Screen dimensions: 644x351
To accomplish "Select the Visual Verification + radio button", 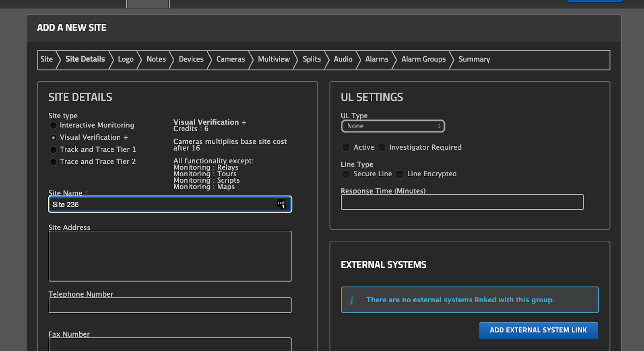I will (53, 138).
